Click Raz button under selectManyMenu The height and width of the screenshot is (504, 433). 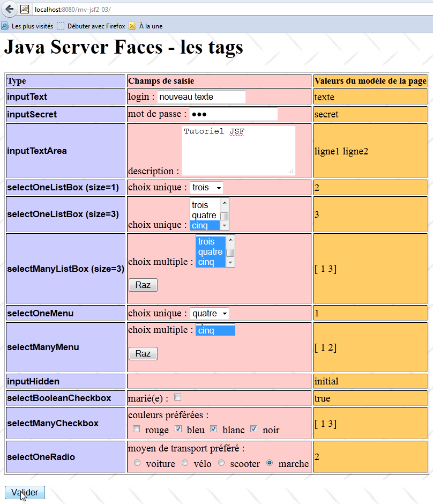point(143,354)
